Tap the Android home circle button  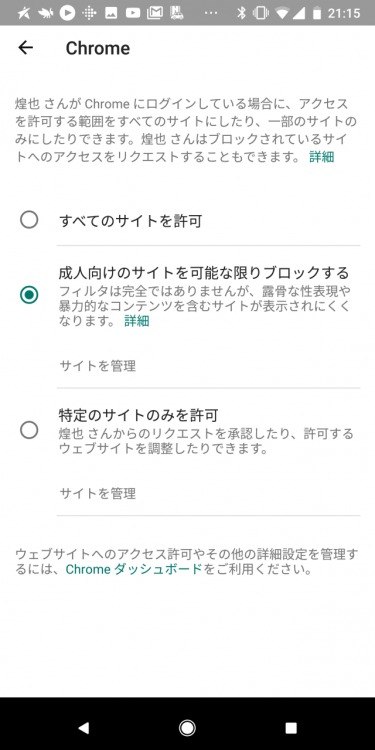[x=187, y=728]
